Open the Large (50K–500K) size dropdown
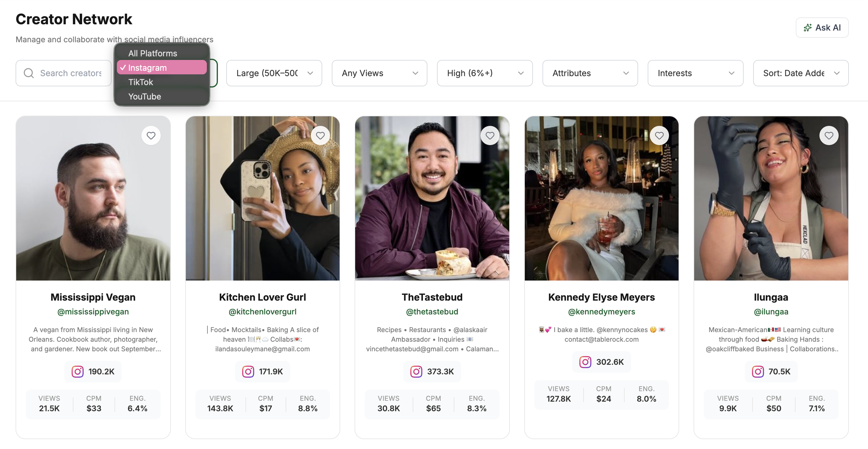This screenshot has width=868, height=449. click(x=274, y=73)
